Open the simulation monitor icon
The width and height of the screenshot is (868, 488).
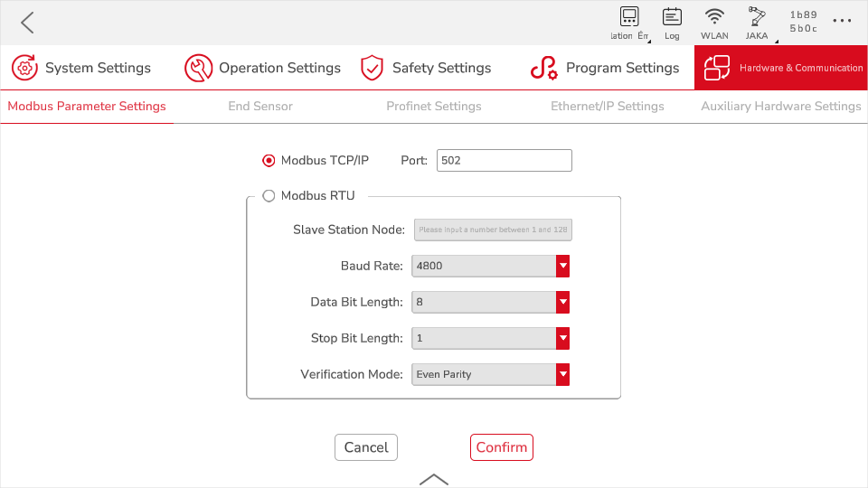pyautogui.click(x=629, y=16)
